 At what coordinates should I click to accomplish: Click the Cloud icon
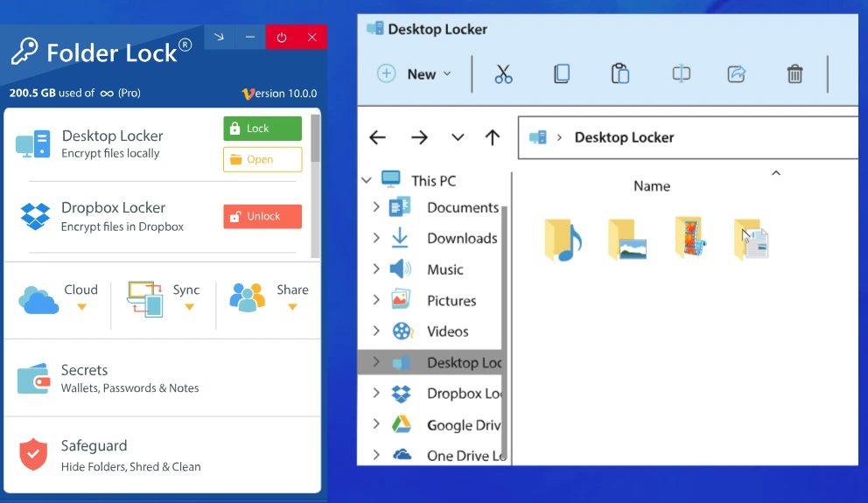[38, 300]
